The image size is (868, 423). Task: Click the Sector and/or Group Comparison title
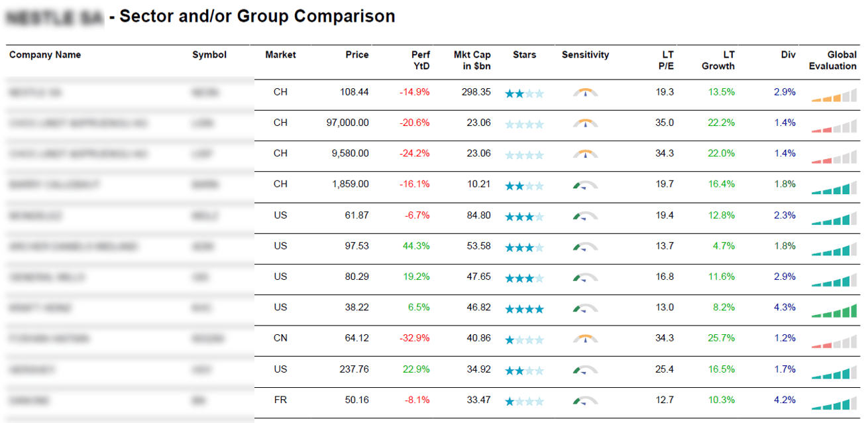(258, 17)
